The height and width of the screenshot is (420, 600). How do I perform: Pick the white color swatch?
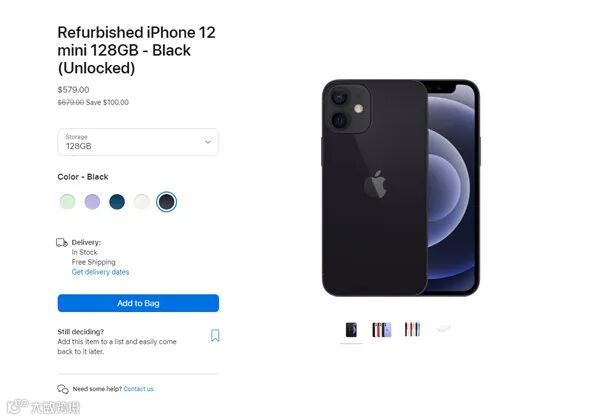tap(142, 202)
